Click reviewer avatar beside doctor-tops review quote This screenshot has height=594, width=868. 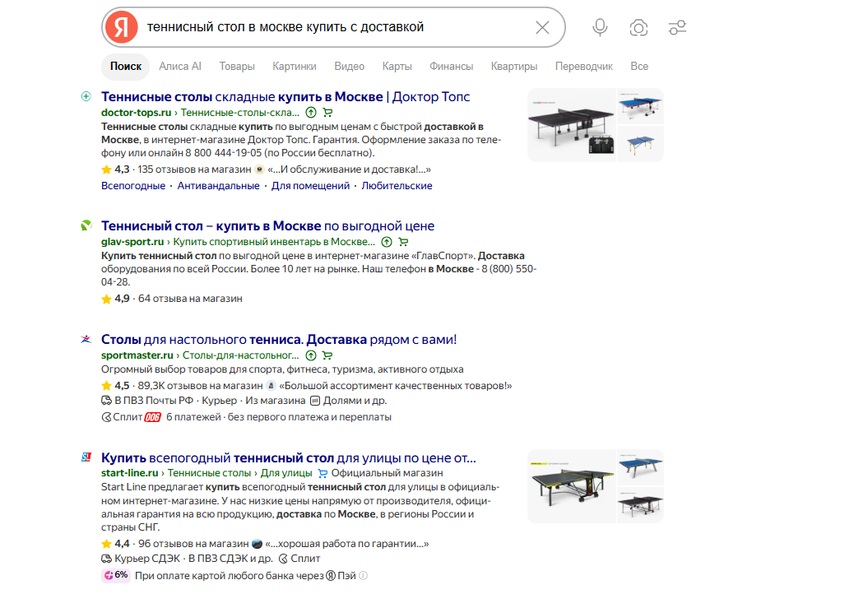[x=259, y=169]
